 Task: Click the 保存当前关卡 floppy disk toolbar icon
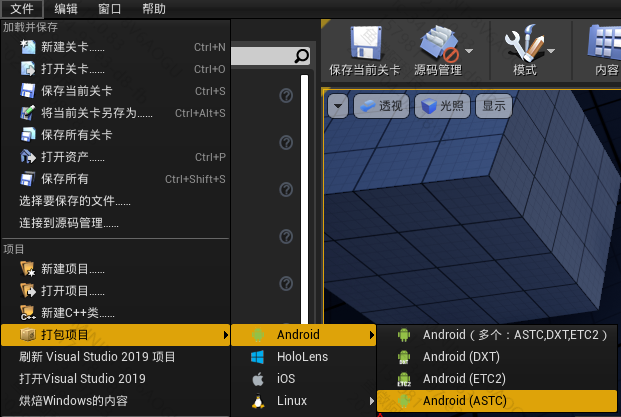(x=364, y=43)
